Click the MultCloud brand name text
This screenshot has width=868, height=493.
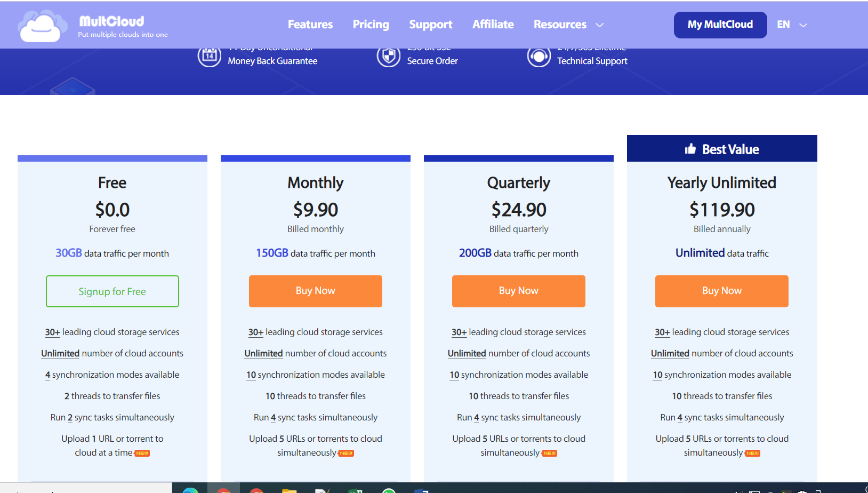tap(111, 21)
